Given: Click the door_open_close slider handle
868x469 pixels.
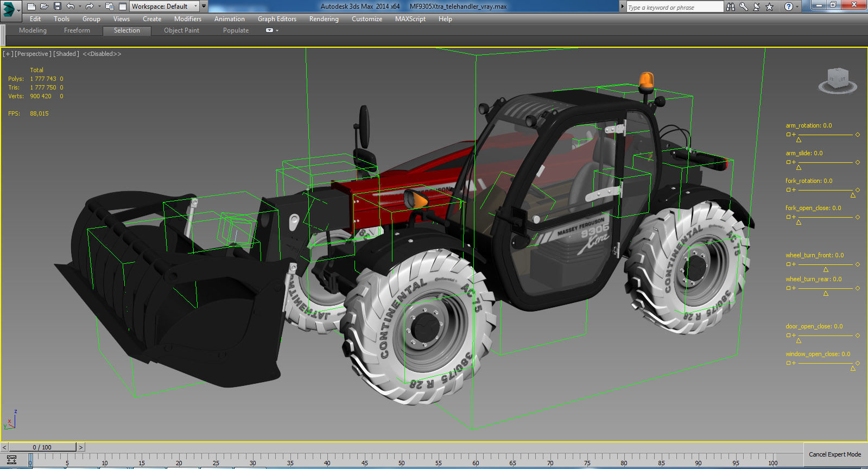Looking at the screenshot, I should click(x=799, y=340).
